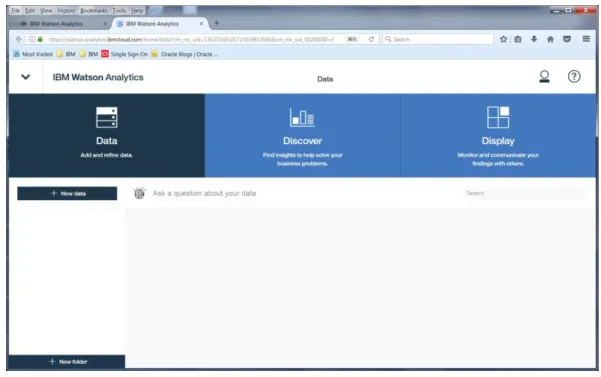Click the New data button

coord(67,193)
